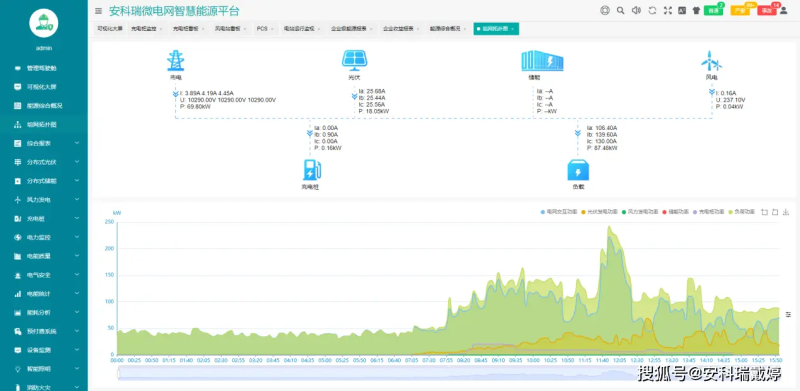Click the platform title 安科瑞微电网智慧能源平台
Viewport: 800px width, 391px height.
pyautogui.click(x=174, y=11)
